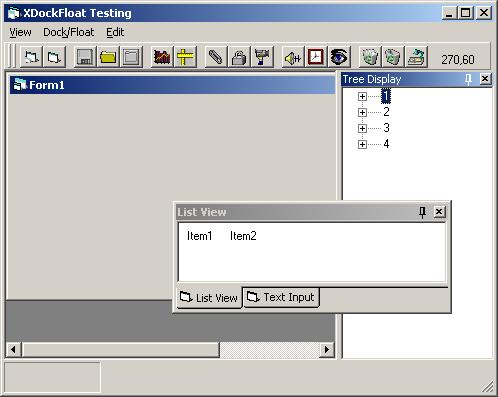Viewport: 498px width, 397px height.
Task: Click the first recycle bin icon
Action: click(370, 57)
